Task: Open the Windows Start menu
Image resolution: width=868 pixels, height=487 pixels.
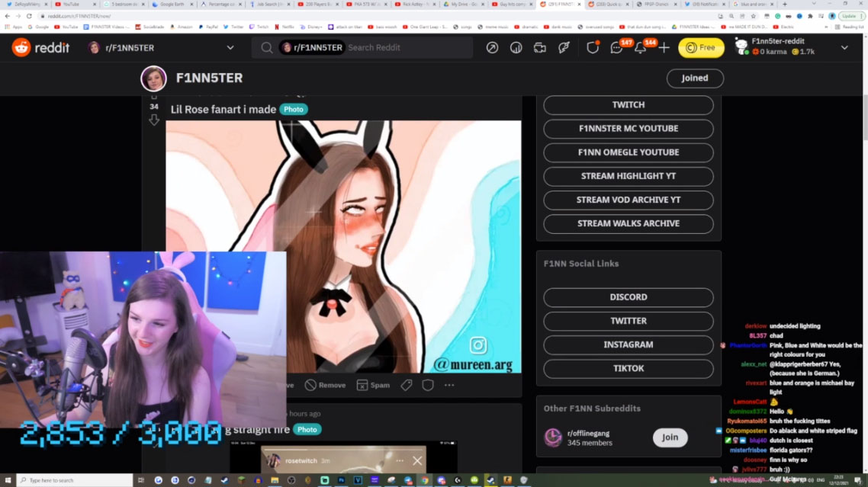Action: tap(8, 480)
